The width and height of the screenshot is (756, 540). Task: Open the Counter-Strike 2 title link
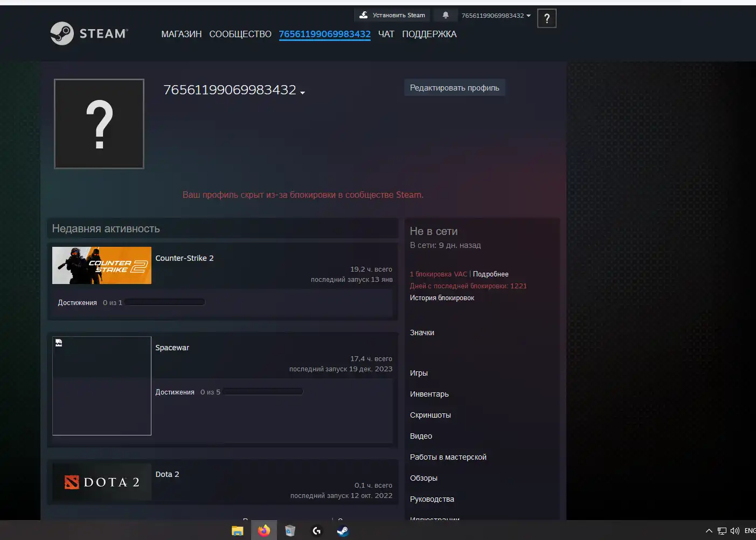(x=184, y=258)
